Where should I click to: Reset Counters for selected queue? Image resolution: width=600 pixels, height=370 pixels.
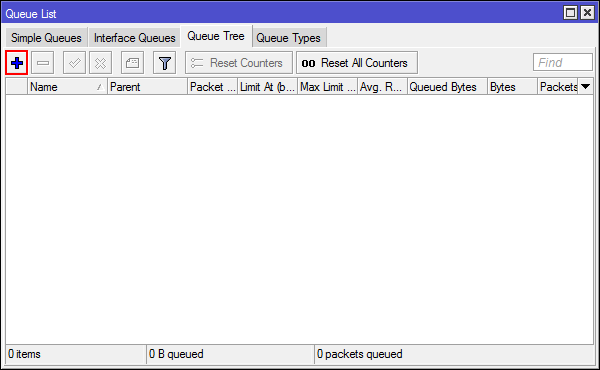tap(239, 63)
